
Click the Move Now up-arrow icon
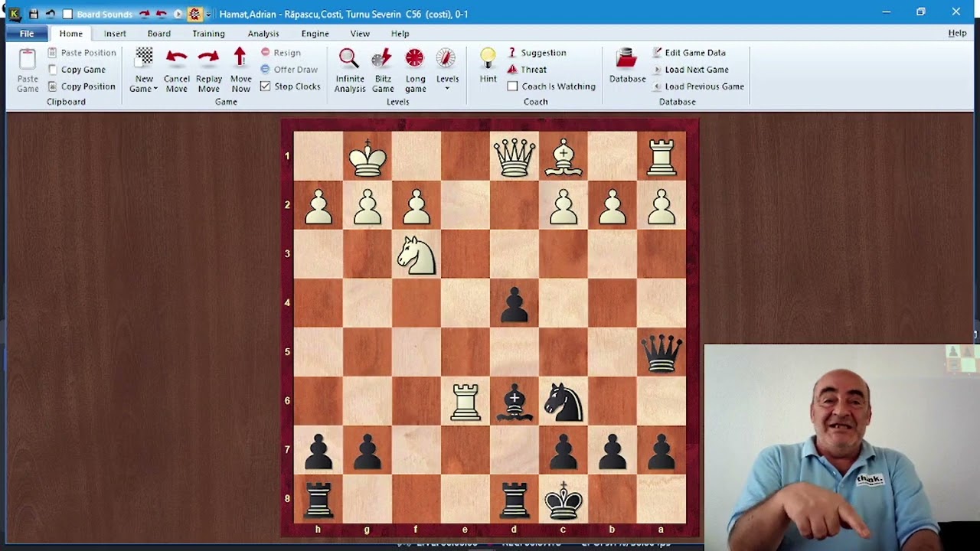tap(240, 57)
